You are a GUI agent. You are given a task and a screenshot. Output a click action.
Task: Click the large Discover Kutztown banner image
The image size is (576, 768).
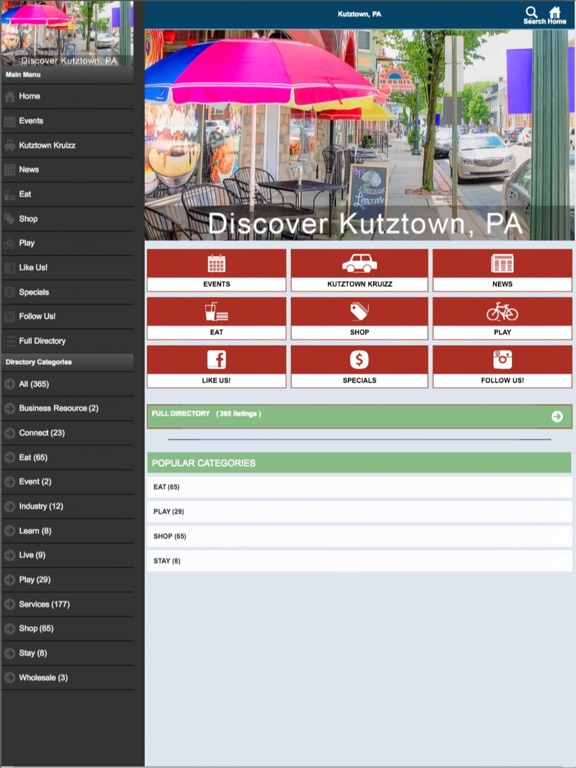tap(360, 135)
